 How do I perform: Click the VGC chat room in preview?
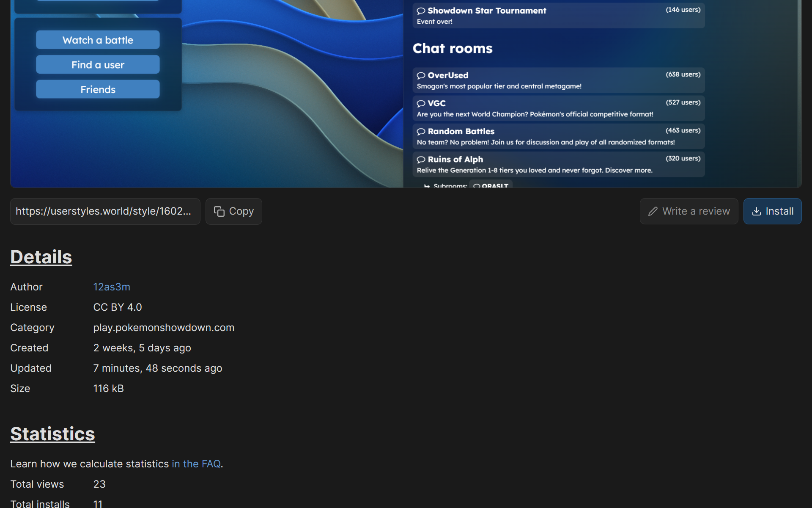tap(559, 108)
